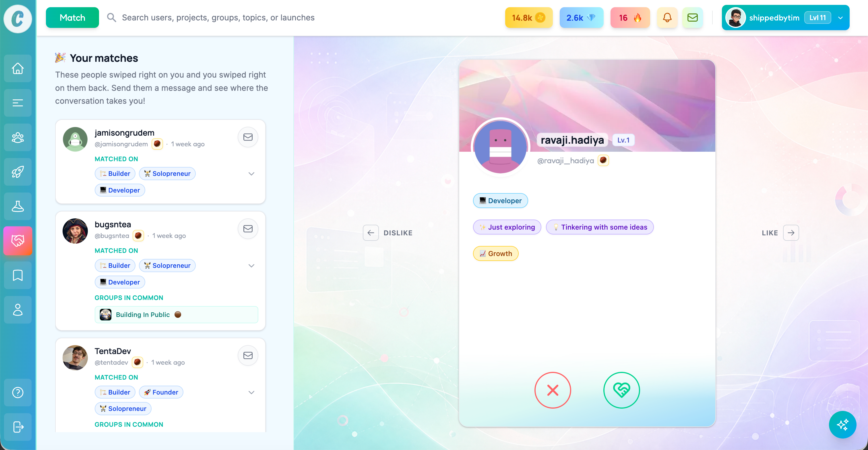Open the 2.6k gems counter
Image resolution: width=868 pixels, height=450 pixels.
coord(581,18)
